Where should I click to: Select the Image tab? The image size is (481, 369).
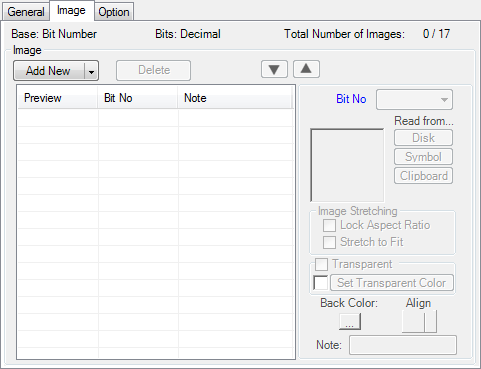pyautogui.click(x=71, y=10)
